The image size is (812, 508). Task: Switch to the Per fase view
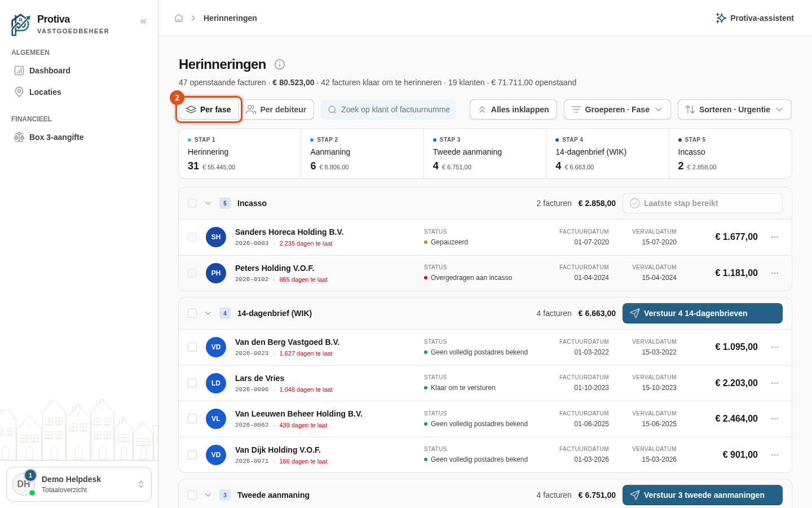(209, 110)
